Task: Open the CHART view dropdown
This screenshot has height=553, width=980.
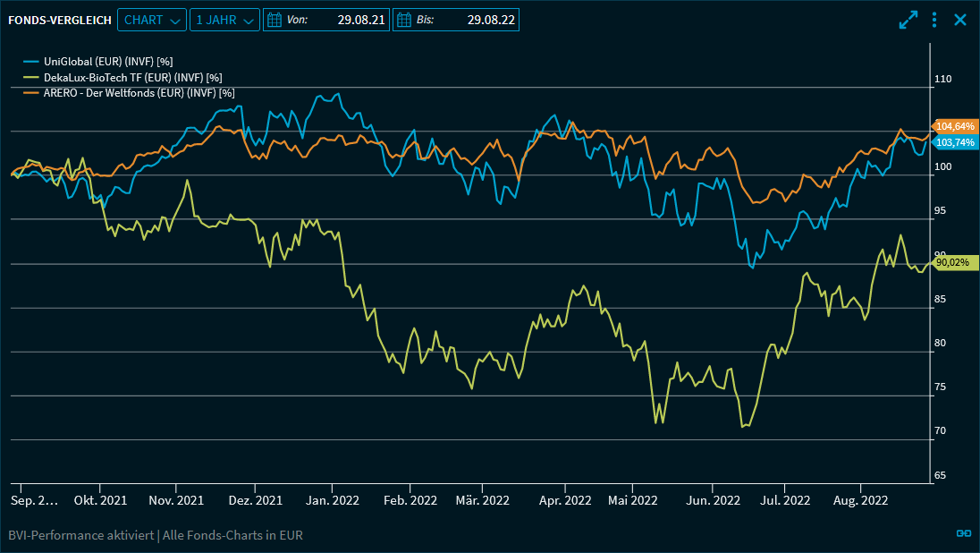Action: pyautogui.click(x=152, y=20)
